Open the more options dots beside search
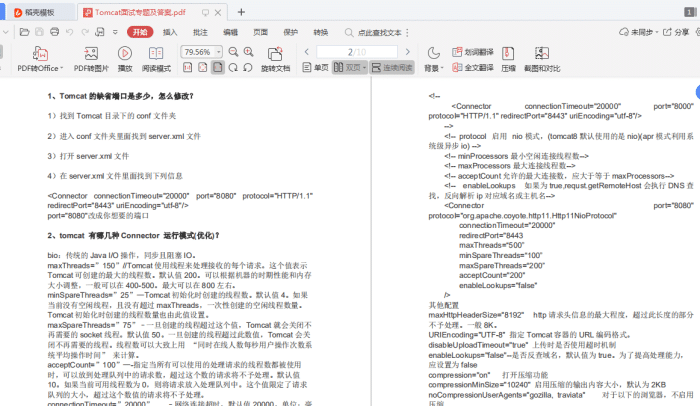 tap(407, 33)
